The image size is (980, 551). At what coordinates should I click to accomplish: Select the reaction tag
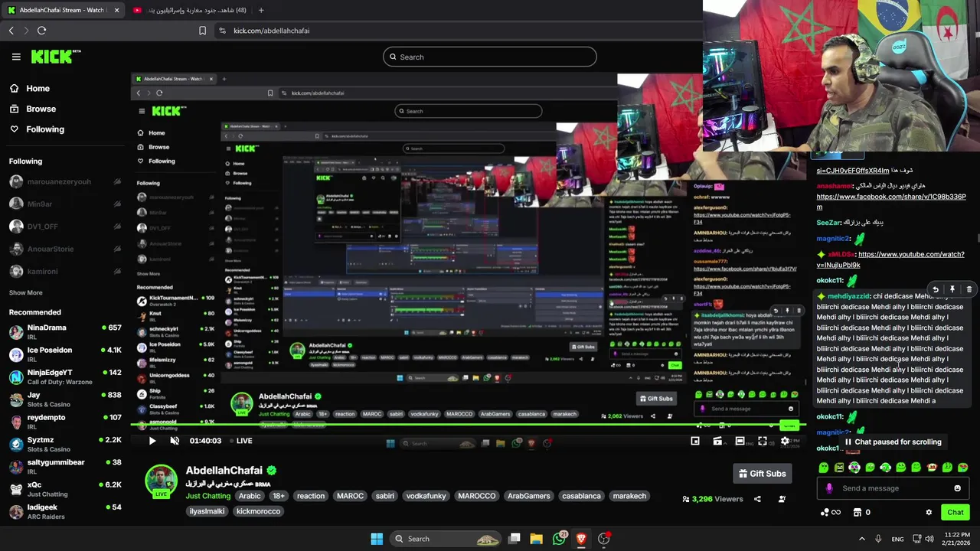(x=310, y=496)
